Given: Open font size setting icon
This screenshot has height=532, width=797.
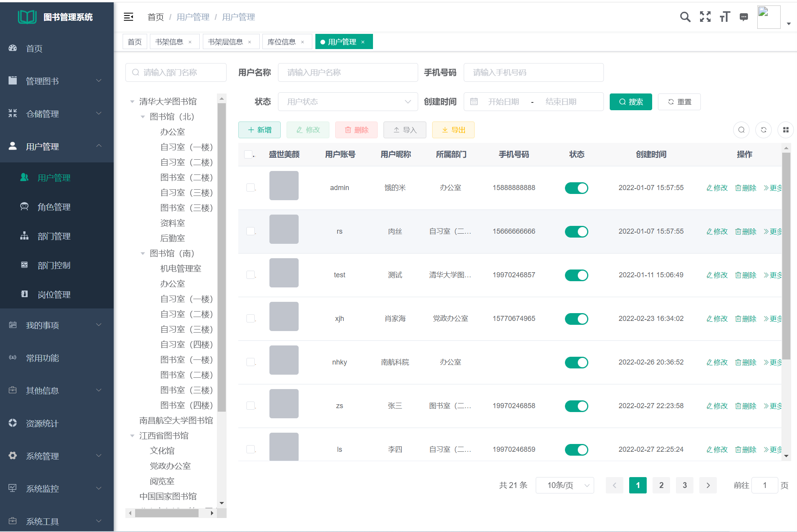Looking at the screenshot, I should (x=725, y=17).
